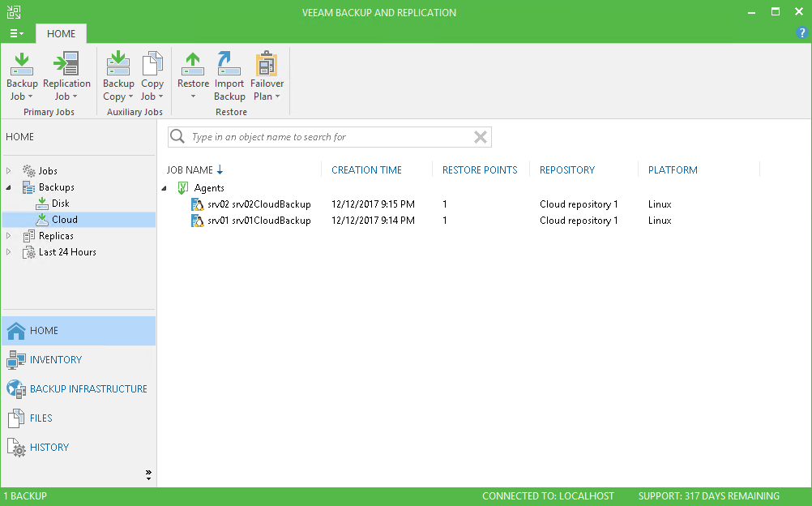Click the Linux platform in srv01 row

[660, 221]
